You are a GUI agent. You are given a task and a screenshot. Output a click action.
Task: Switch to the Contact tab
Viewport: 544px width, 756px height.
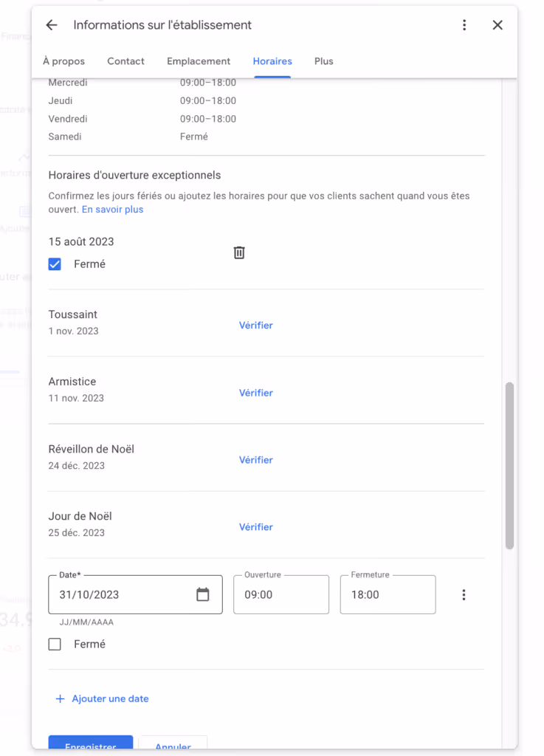coord(125,61)
